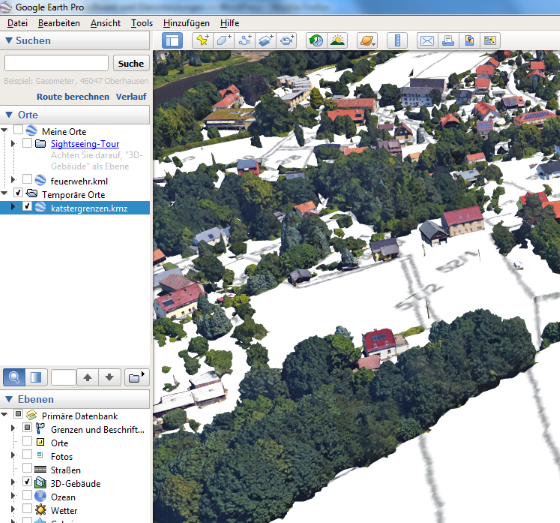Viewport: 560px width, 523px height.
Task: Open the planet switcher icon
Action: point(368,40)
